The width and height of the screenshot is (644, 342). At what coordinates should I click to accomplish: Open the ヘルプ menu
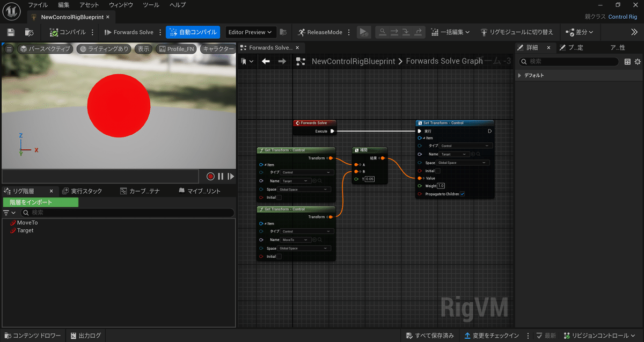click(x=178, y=5)
